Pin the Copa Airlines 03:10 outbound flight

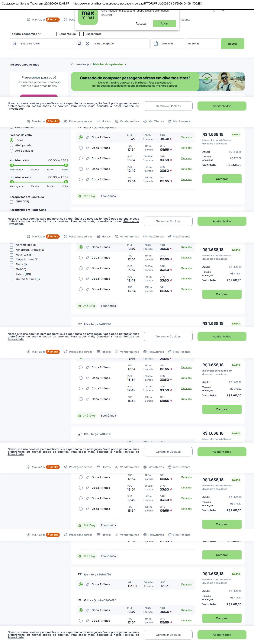click(x=88, y=584)
